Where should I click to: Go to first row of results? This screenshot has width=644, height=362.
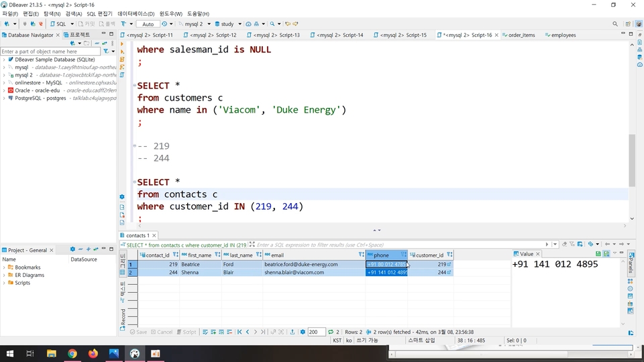pos(239,332)
